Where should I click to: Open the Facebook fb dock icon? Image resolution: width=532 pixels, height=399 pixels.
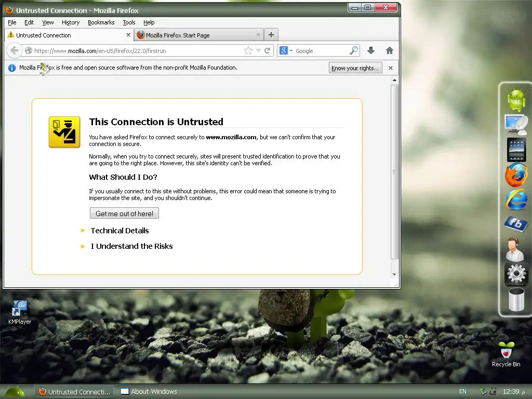click(516, 224)
